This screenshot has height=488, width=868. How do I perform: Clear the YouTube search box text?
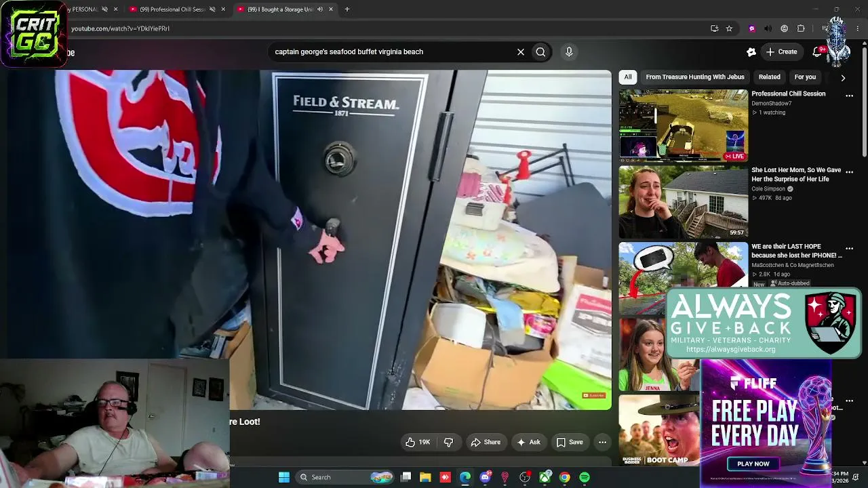click(x=521, y=52)
